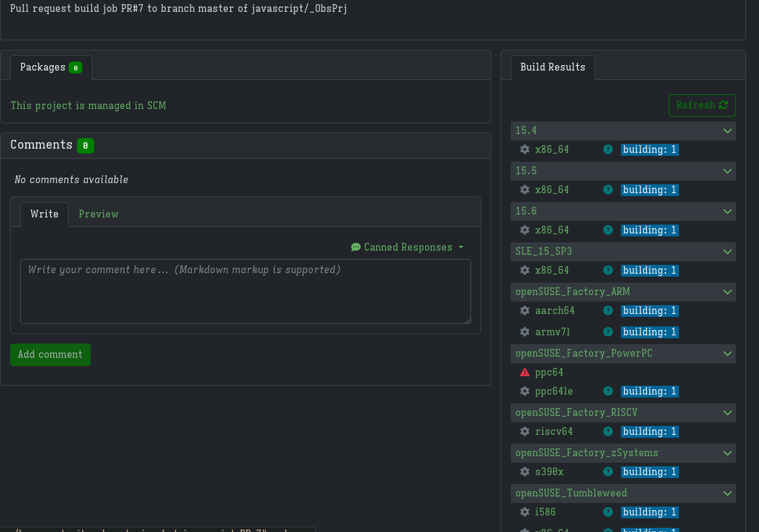Open the armv7l architecture link
Viewport: 759px width, 532px height.
pos(552,332)
